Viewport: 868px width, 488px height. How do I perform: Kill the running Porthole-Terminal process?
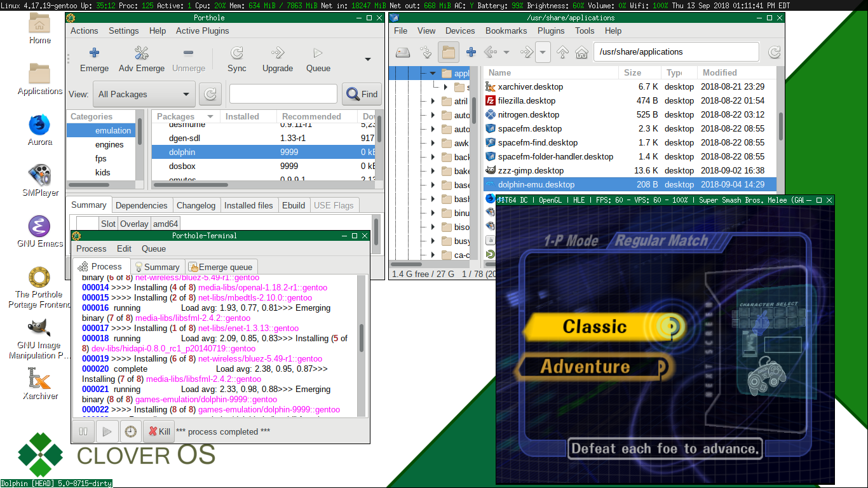[x=159, y=431]
